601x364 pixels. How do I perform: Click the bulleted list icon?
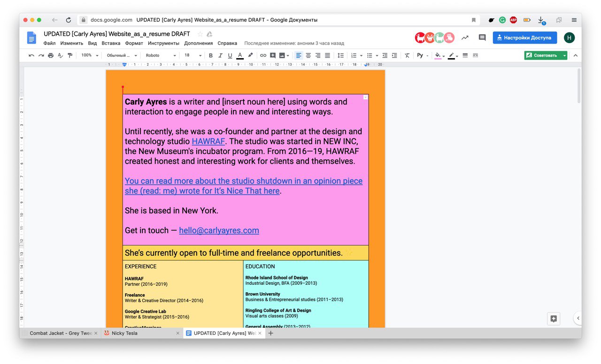click(x=370, y=55)
